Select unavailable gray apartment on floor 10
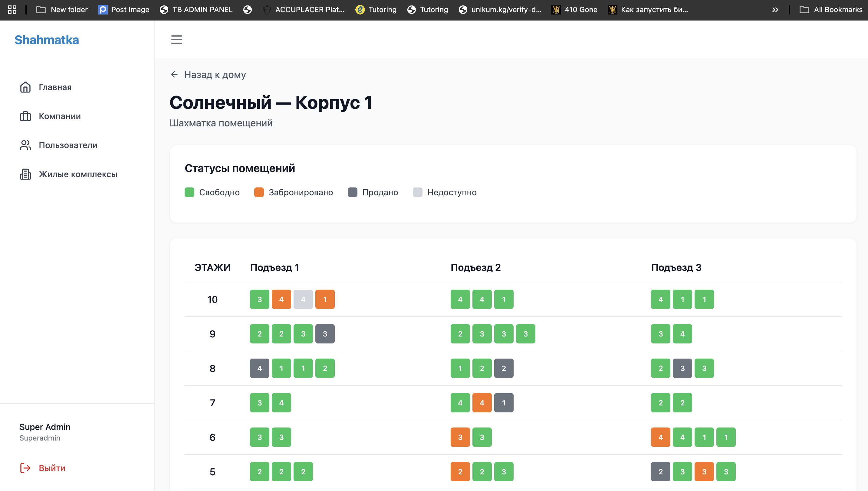Viewport: 868px width, 491px height. [303, 299]
